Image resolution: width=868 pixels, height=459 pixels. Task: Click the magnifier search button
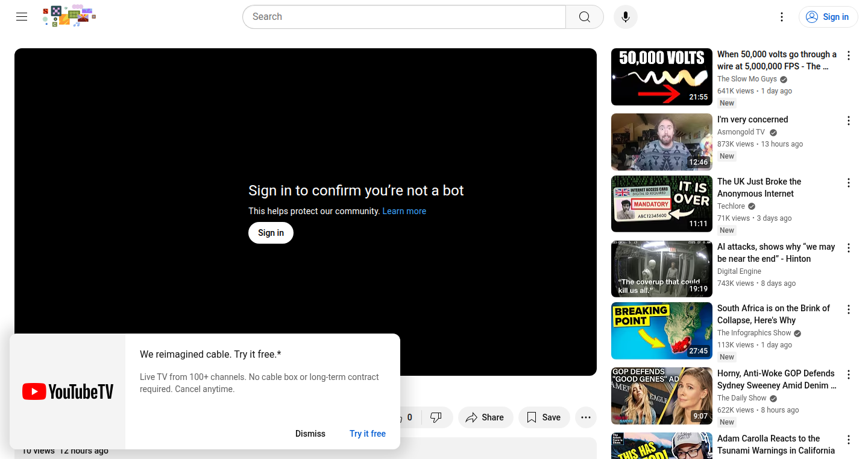tap(585, 17)
